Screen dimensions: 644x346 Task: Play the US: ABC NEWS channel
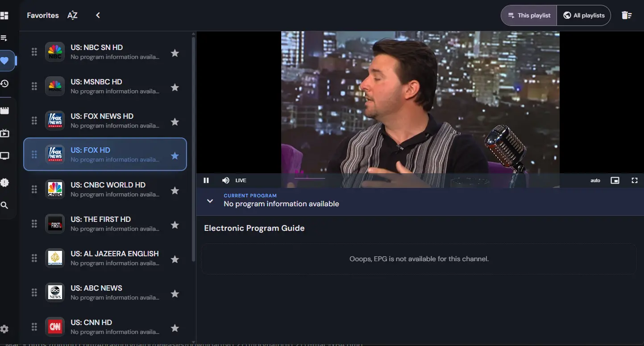click(x=105, y=292)
